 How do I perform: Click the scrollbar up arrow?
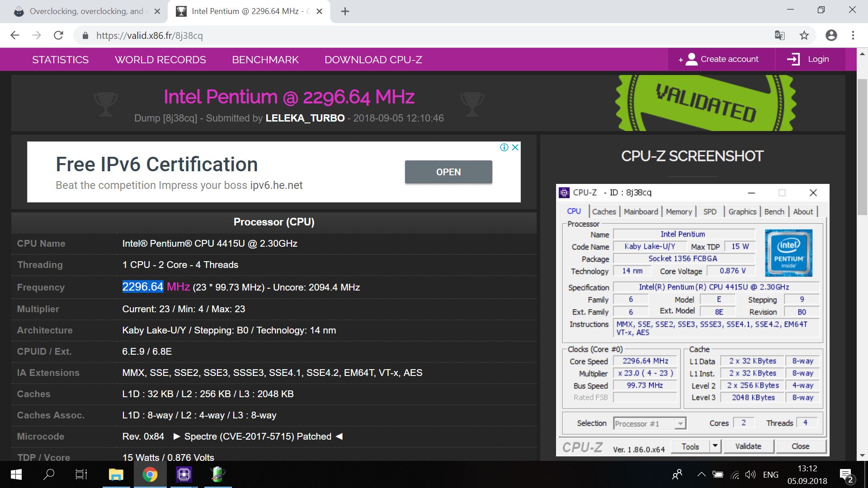(x=863, y=53)
